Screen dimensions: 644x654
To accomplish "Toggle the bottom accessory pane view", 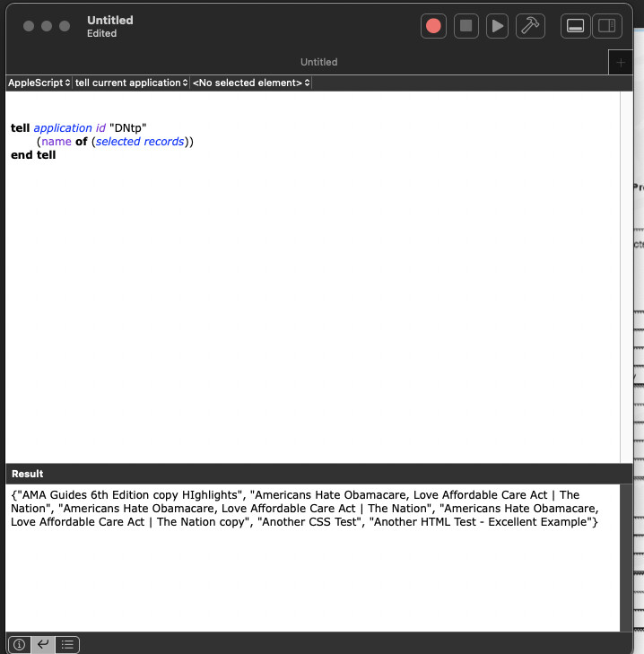I will pyautogui.click(x=576, y=26).
